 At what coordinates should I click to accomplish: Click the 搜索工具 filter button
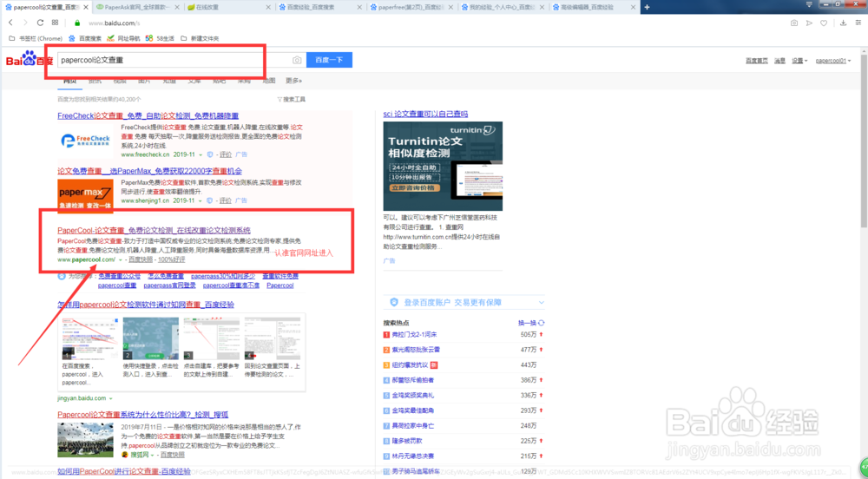pyautogui.click(x=291, y=100)
